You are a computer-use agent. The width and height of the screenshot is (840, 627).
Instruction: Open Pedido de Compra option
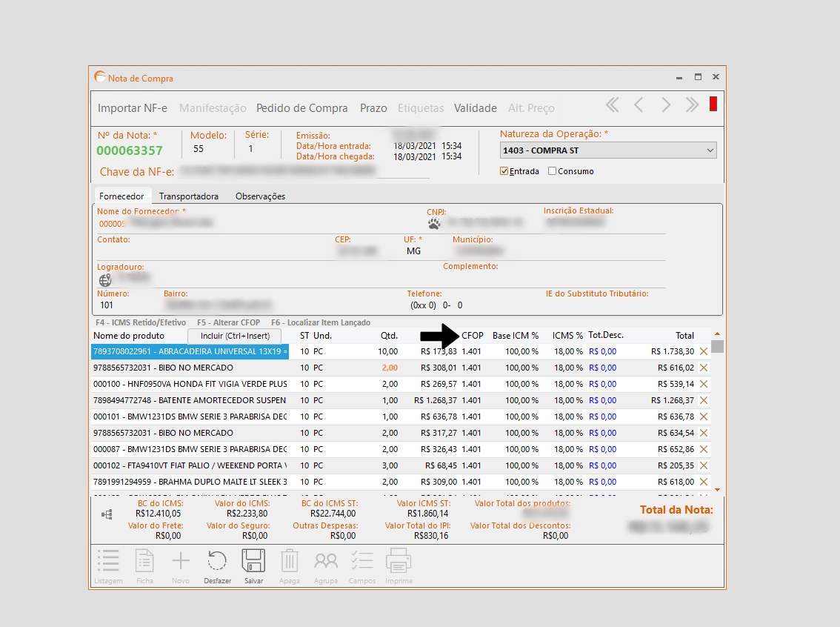tap(301, 108)
